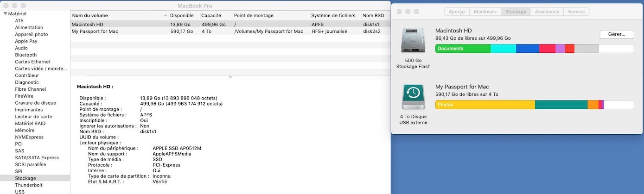This screenshot has height=194, width=644.
Task: Select Bluetooth in the sidebar
Action: click(x=26, y=55)
